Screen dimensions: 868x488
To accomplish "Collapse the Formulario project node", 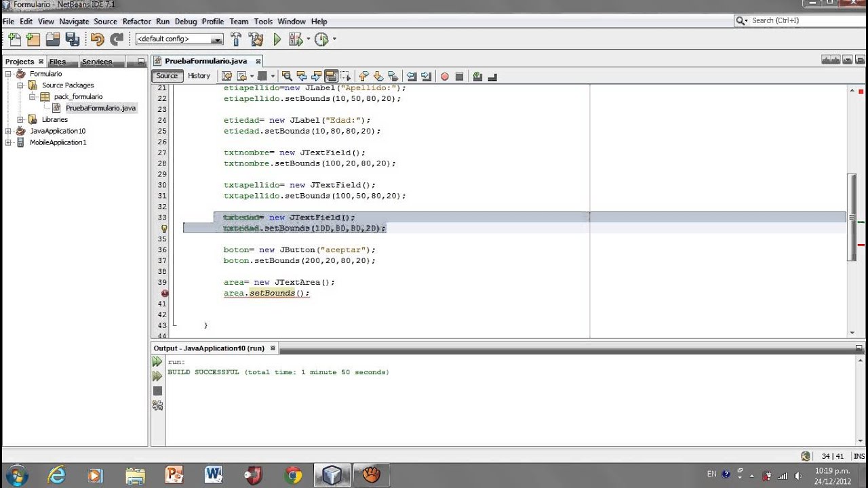I will point(9,74).
